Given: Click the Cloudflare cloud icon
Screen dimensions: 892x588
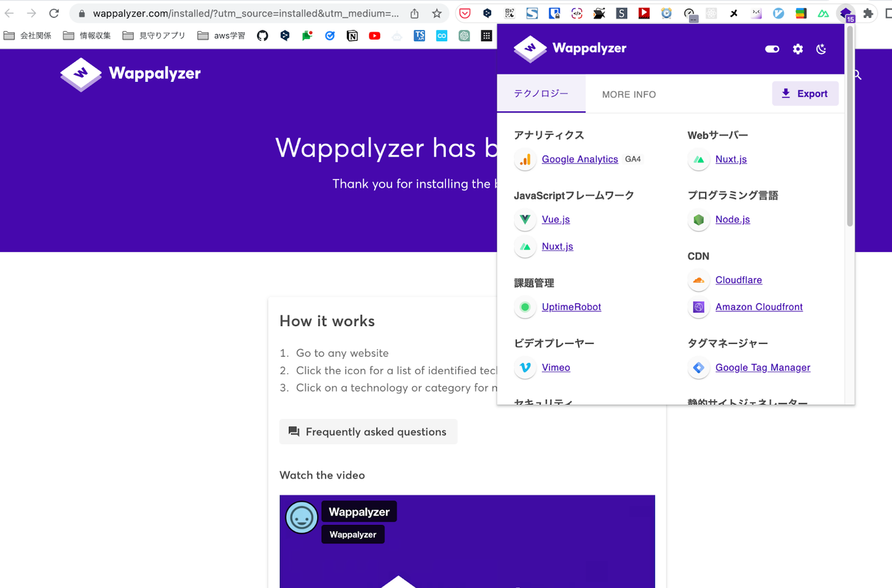Looking at the screenshot, I should [699, 280].
